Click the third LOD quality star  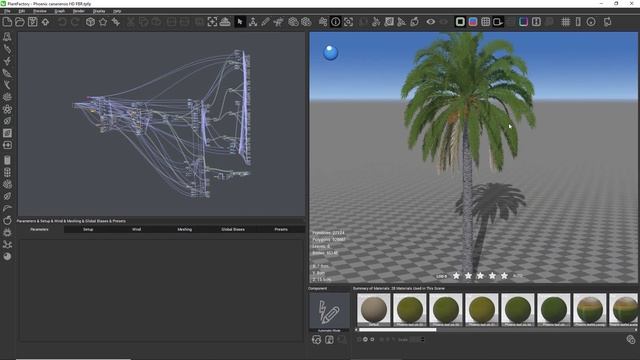click(x=480, y=276)
